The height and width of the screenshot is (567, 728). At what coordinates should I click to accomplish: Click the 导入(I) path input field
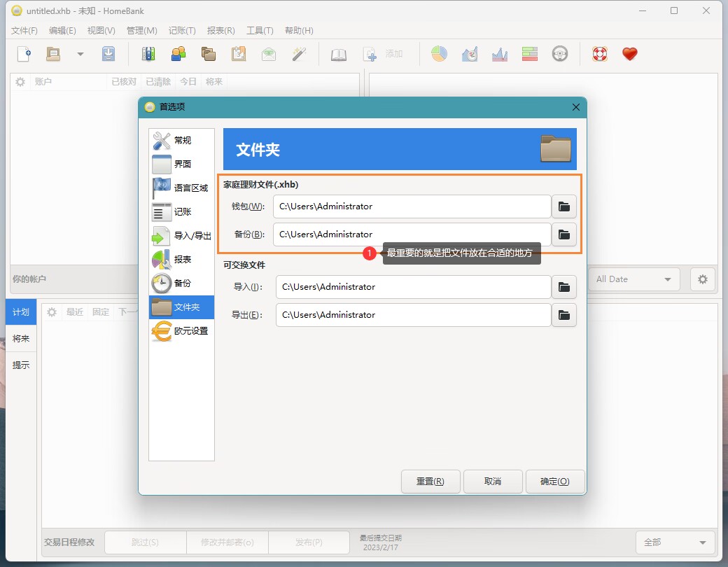click(x=413, y=287)
